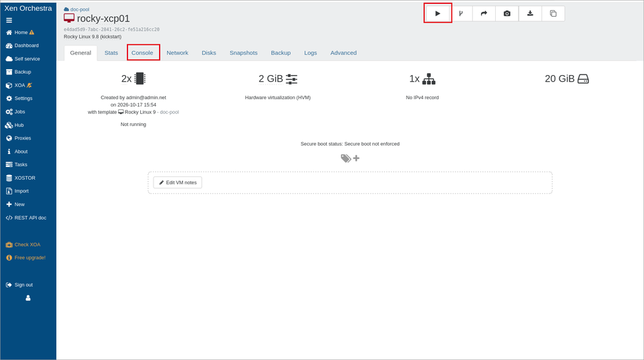Open Settings in the sidebar

tap(19, 99)
